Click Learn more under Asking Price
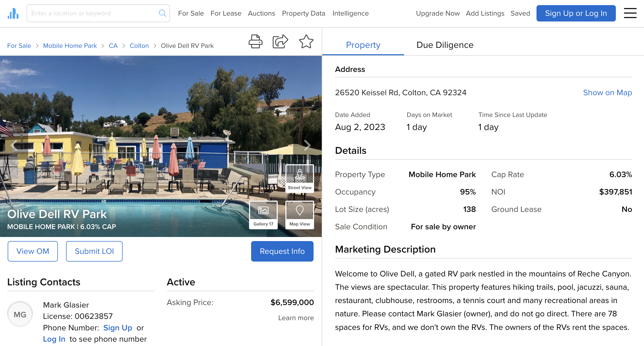Image resolution: width=644 pixels, height=346 pixels. click(x=296, y=318)
